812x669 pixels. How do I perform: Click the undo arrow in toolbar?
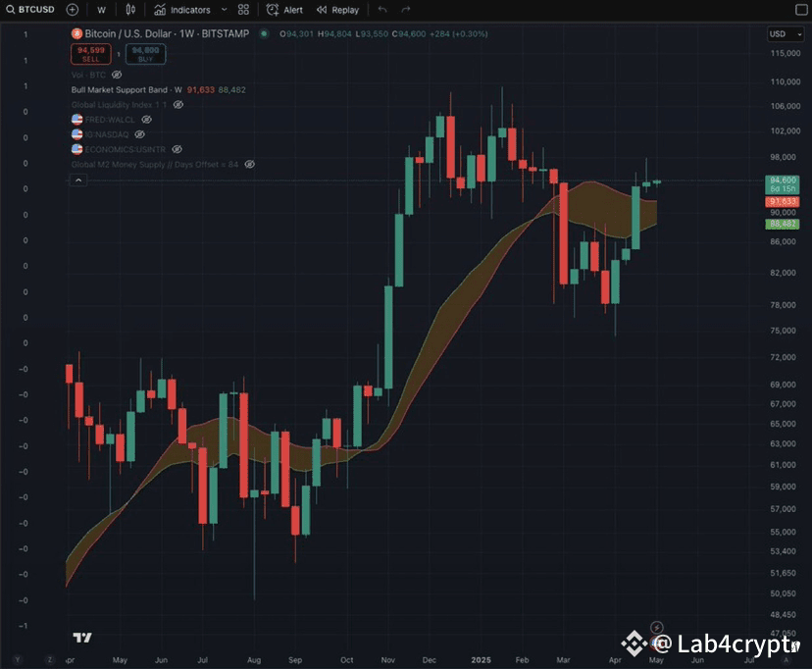coord(382,10)
